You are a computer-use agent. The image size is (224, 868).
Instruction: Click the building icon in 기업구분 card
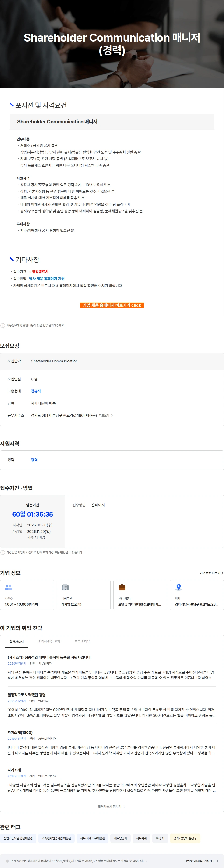[x=65, y=587]
